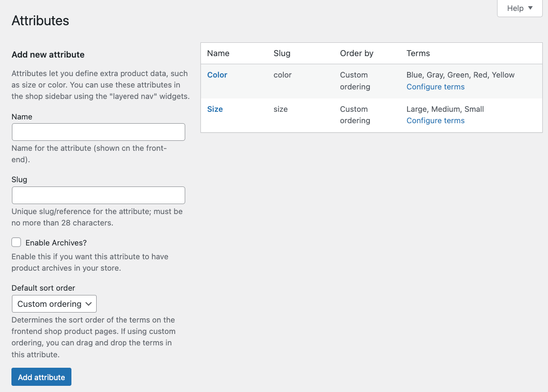
Task: Configure terms for the Color attribute
Action: click(435, 87)
